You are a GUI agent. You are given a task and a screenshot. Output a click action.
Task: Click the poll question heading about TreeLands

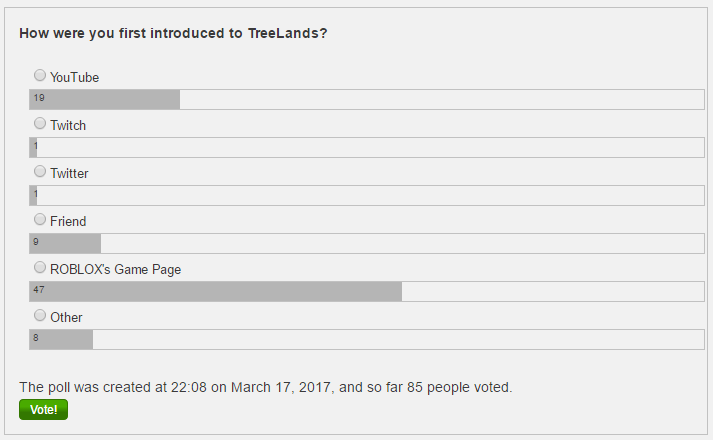173,33
